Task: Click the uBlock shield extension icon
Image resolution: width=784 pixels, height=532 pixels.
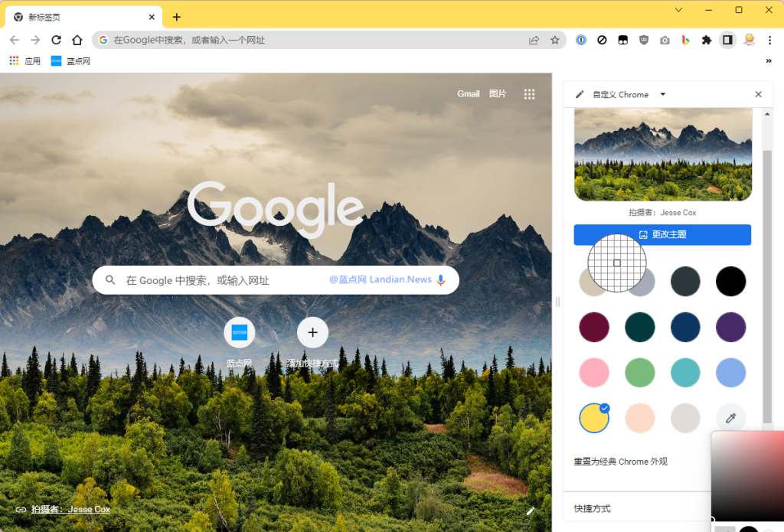Action: tap(644, 40)
